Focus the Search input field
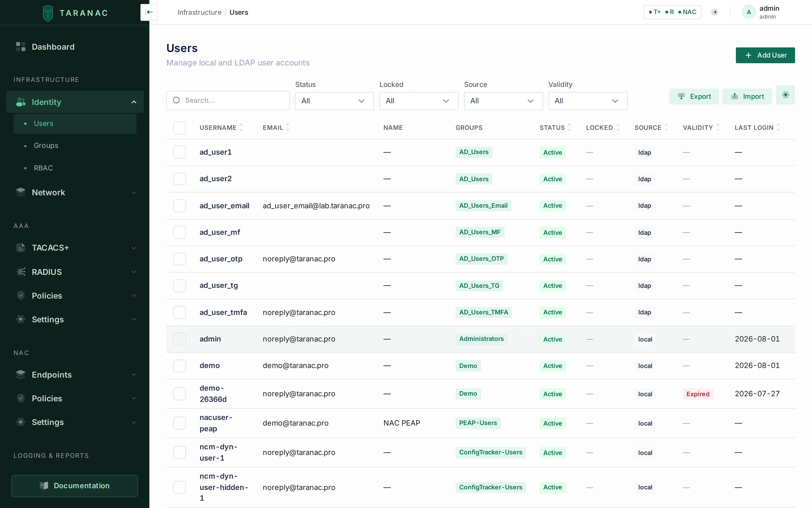The width and height of the screenshot is (812, 508). pos(228,100)
